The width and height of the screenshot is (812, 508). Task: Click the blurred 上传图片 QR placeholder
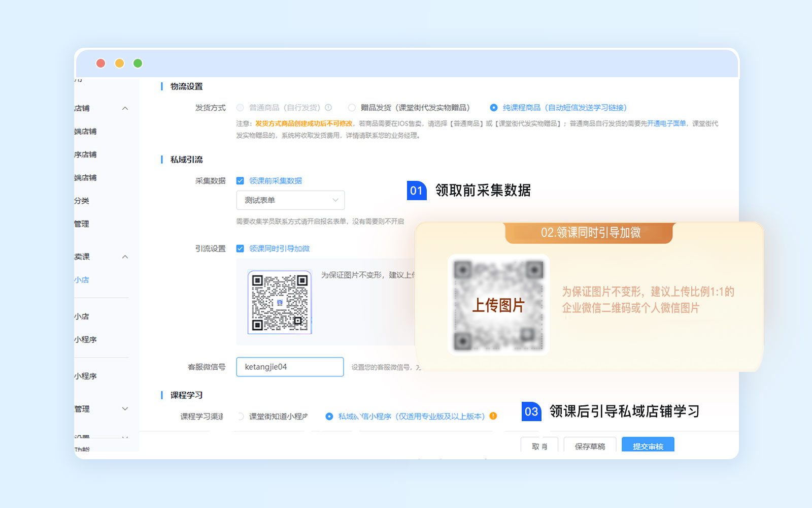point(498,305)
